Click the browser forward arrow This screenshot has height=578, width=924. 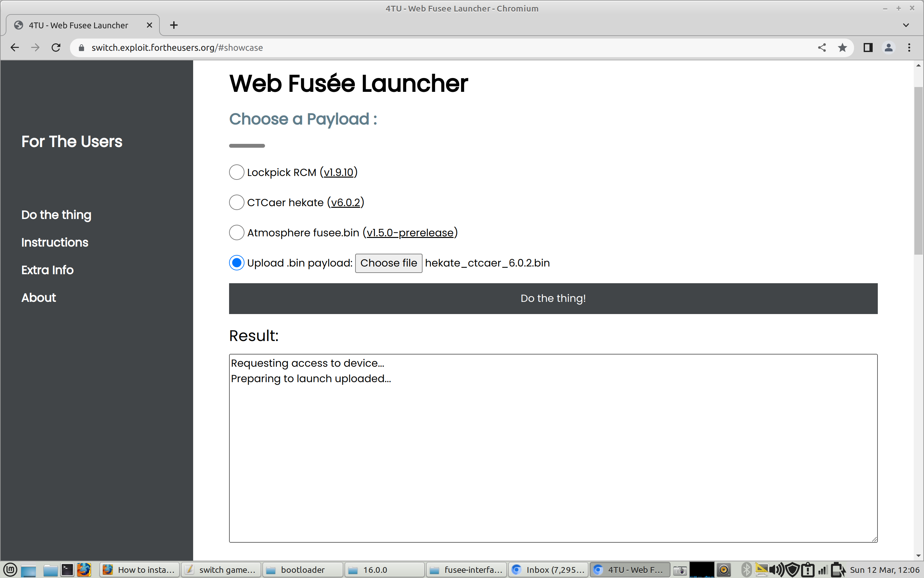35,48
